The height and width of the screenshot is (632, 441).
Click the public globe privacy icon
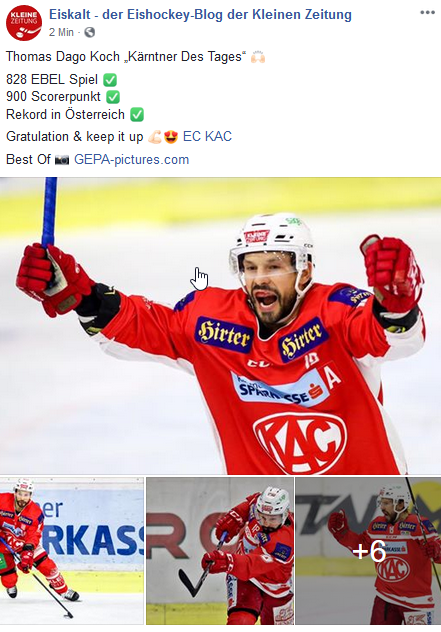click(89, 32)
